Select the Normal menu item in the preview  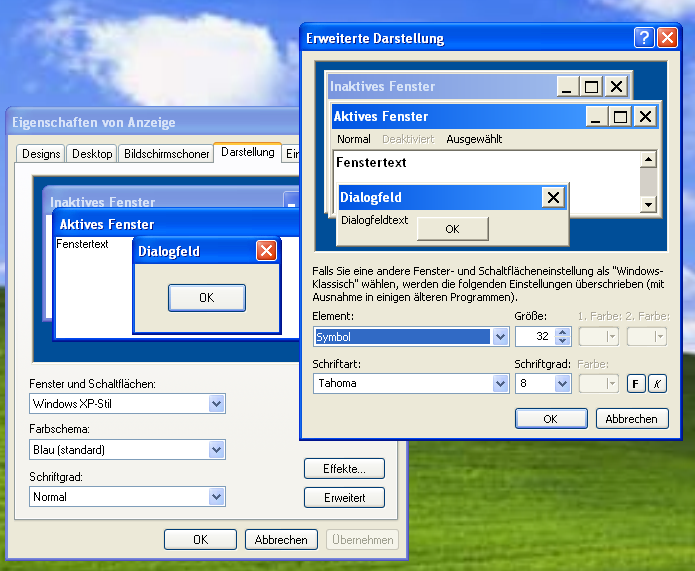(354, 139)
